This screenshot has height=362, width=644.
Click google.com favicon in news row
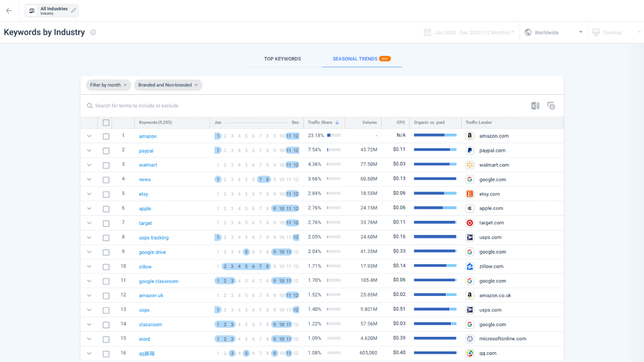[470, 179]
